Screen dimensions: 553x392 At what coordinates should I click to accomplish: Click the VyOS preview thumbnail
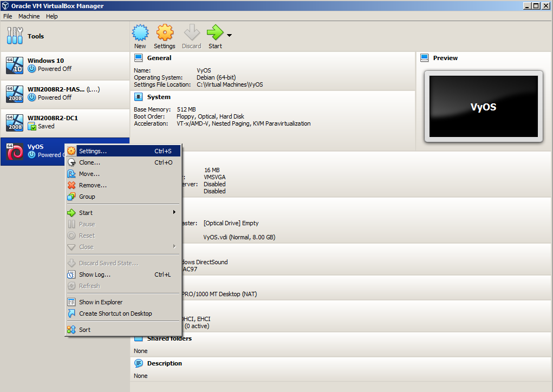point(483,107)
